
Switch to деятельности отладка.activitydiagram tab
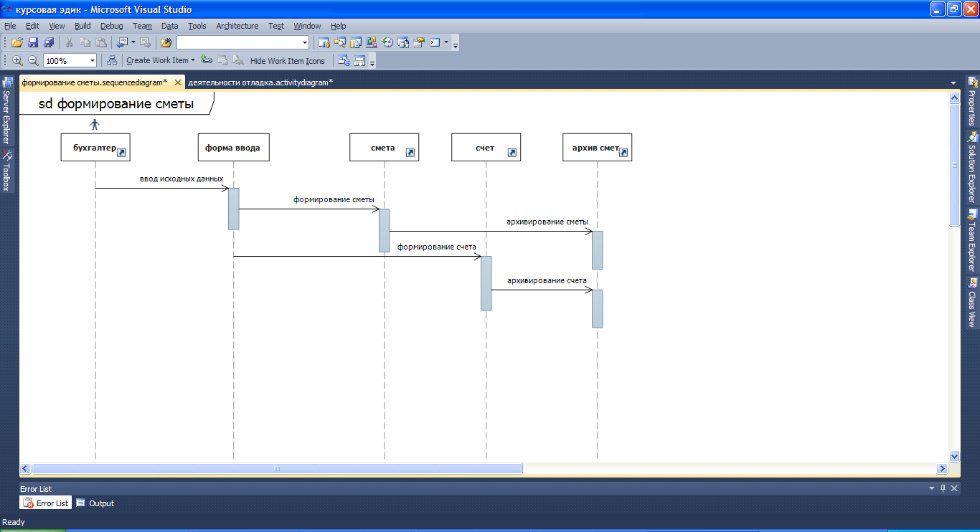(x=260, y=82)
